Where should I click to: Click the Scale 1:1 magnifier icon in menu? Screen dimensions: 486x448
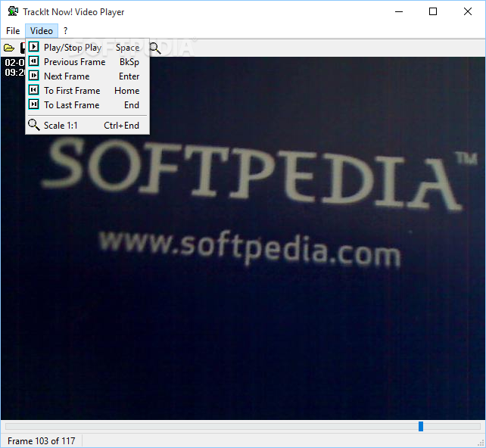34,125
